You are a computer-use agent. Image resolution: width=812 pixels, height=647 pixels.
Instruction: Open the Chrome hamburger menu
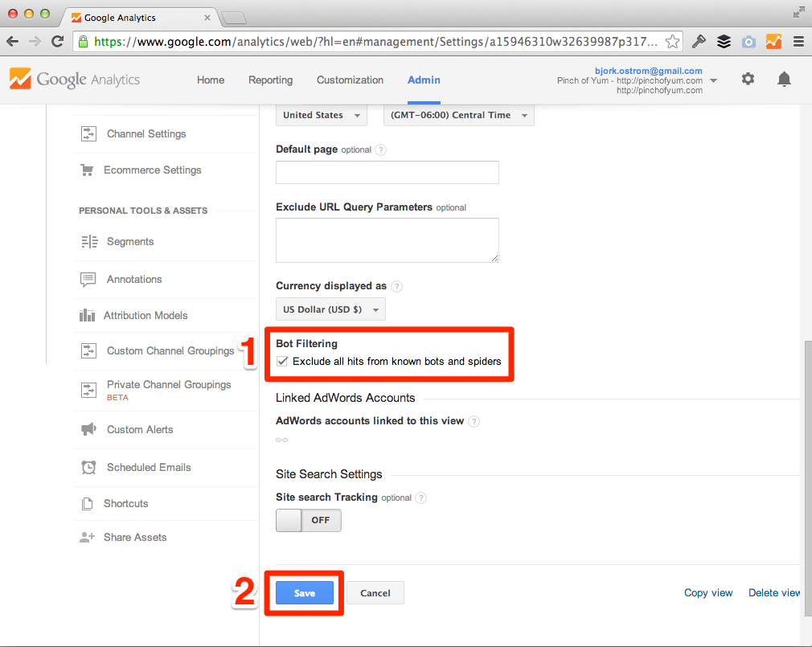coord(798,42)
